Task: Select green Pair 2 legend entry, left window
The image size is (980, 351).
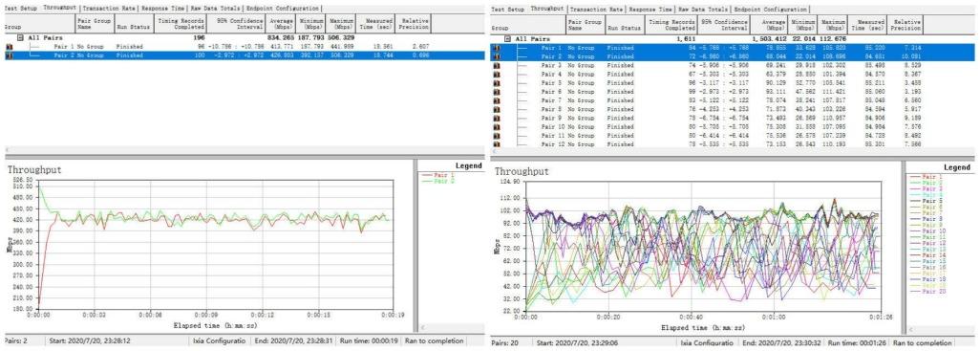Action: tap(438, 181)
